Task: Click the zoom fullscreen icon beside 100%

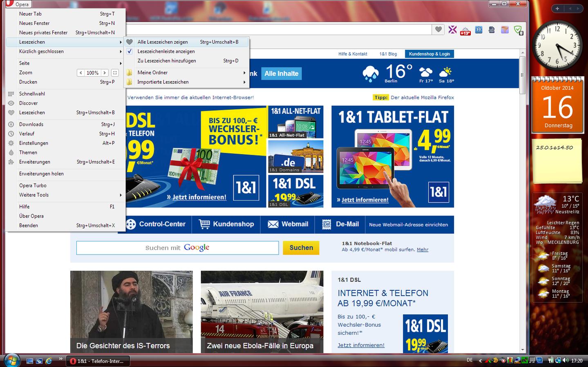Action: click(x=115, y=73)
